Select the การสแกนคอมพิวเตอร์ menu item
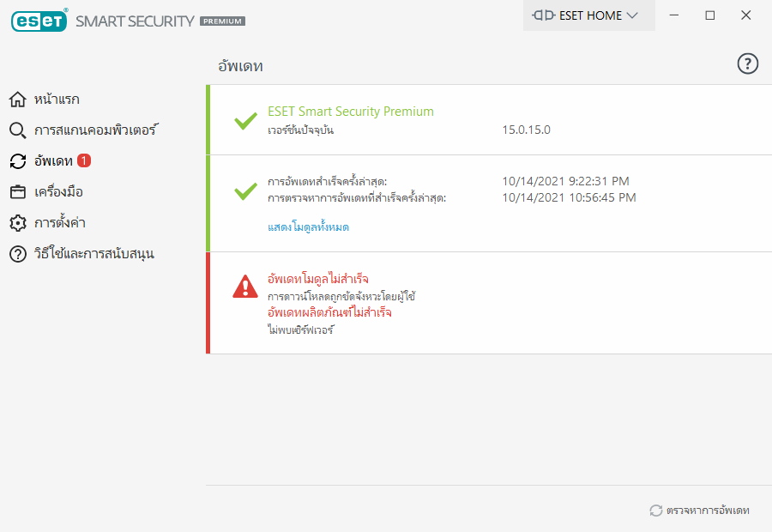This screenshot has height=532, width=772. (x=96, y=130)
